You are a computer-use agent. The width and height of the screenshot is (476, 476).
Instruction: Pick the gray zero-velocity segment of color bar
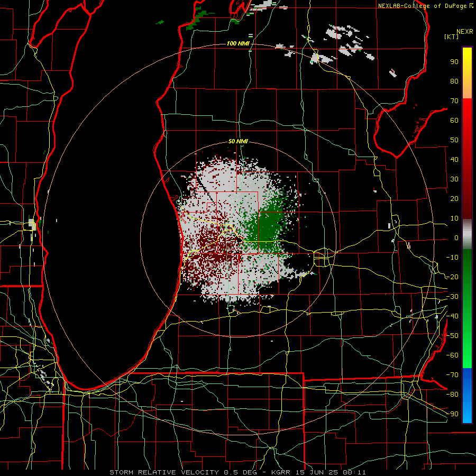467,234
